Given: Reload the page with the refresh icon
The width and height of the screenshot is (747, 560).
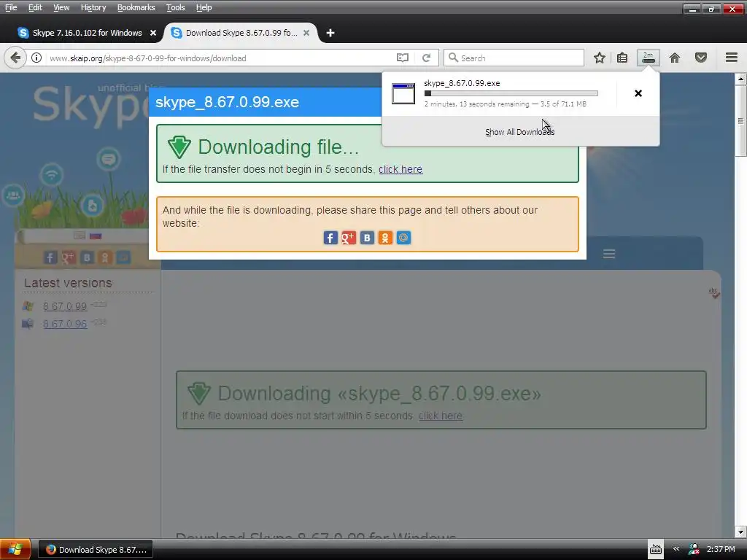Looking at the screenshot, I should (x=426, y=58).
